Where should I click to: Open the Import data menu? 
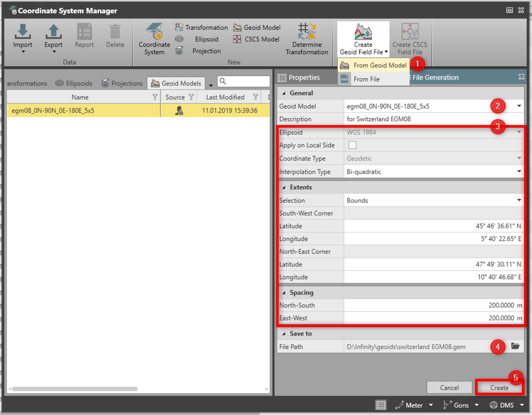22,37
